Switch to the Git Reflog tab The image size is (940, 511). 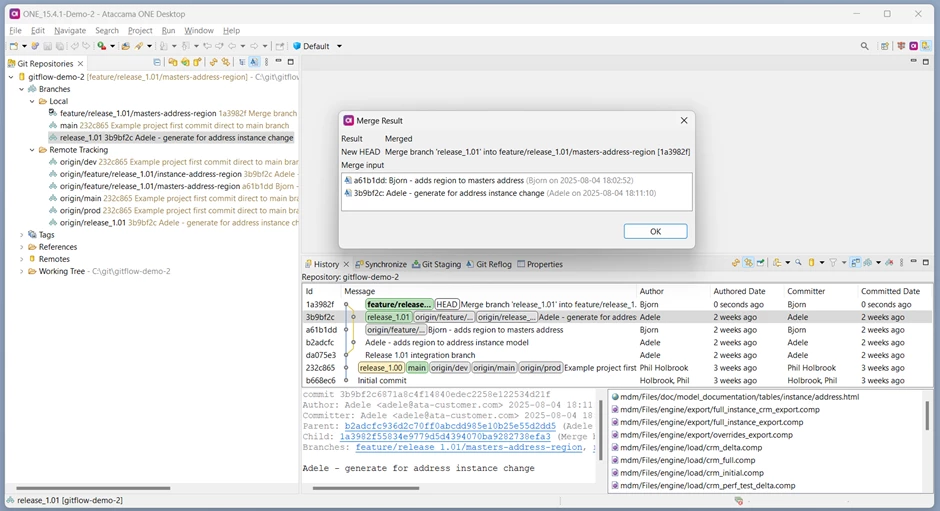click(489, 264)
